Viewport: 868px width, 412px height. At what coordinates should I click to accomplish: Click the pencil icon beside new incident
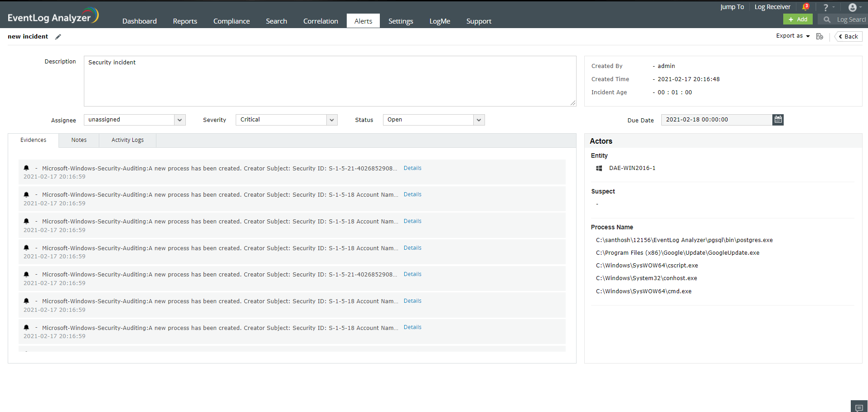click(58, 37)
